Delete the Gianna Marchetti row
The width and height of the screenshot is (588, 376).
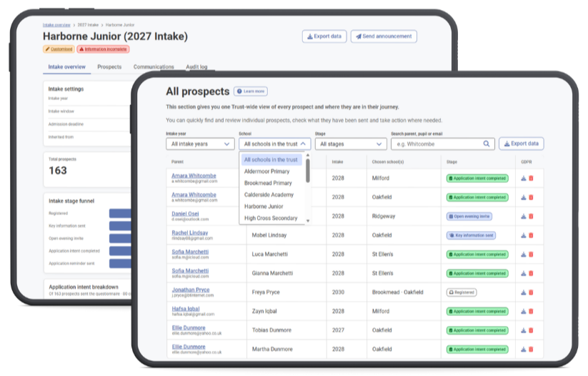[531, 273]
